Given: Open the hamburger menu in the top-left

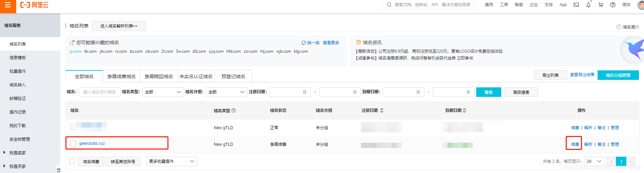Looking at the screenshot, I should click(x=8, y=5).
